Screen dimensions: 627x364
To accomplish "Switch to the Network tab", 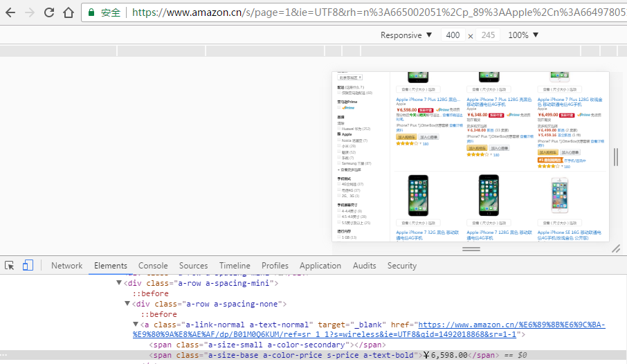I will point(66,266).
